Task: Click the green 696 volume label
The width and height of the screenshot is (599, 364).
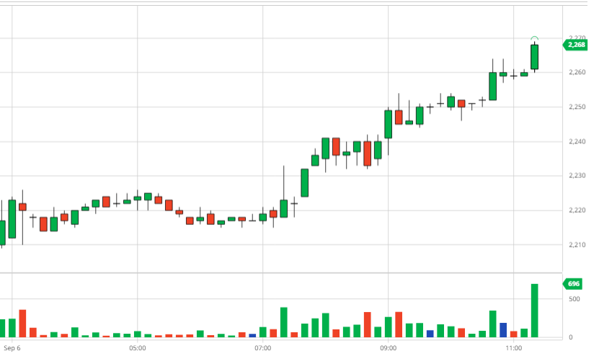Action: (x=572, y=284)
